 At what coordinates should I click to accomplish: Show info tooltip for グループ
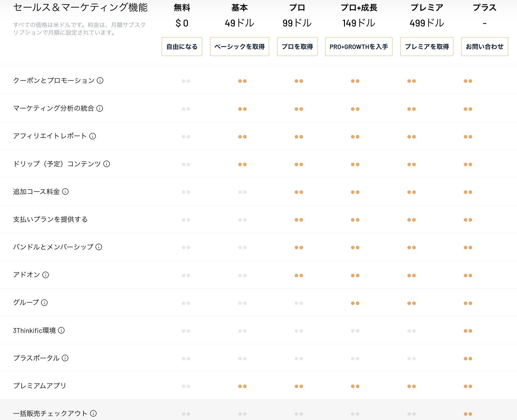coord(44,303)
